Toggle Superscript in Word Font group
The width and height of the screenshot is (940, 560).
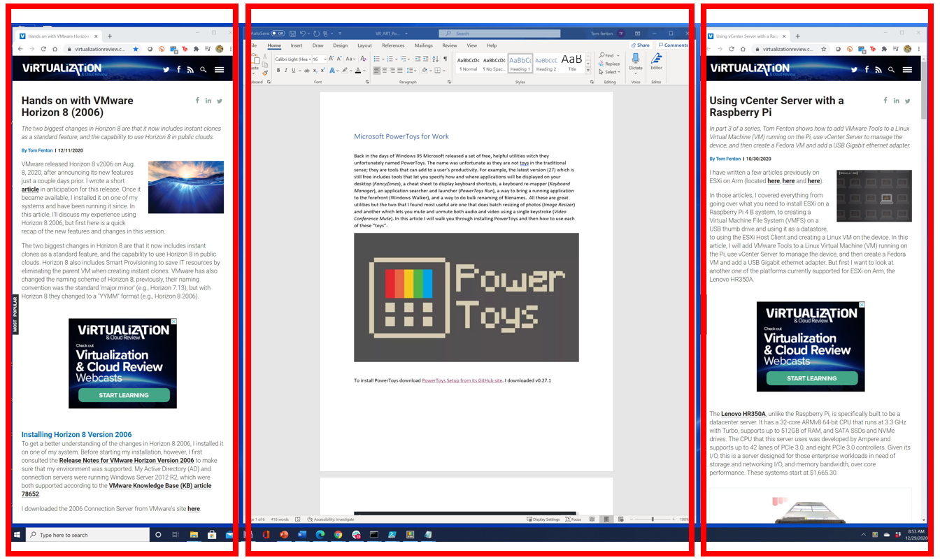[x=322, y=70]
